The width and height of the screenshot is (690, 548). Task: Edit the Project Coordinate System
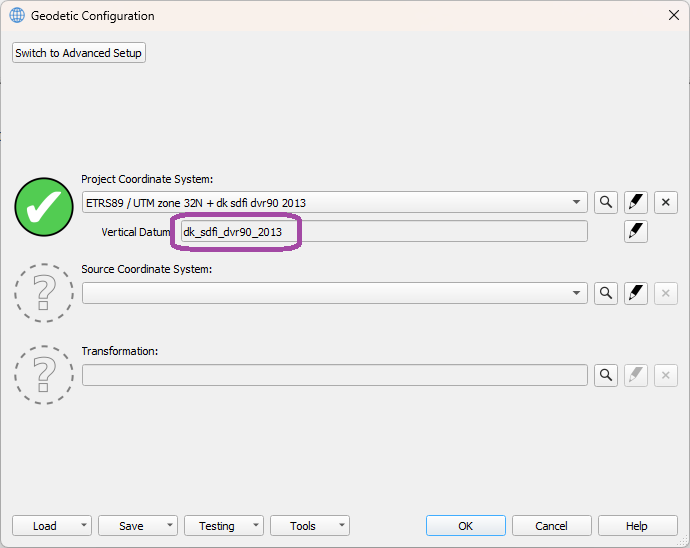[636, 203]
